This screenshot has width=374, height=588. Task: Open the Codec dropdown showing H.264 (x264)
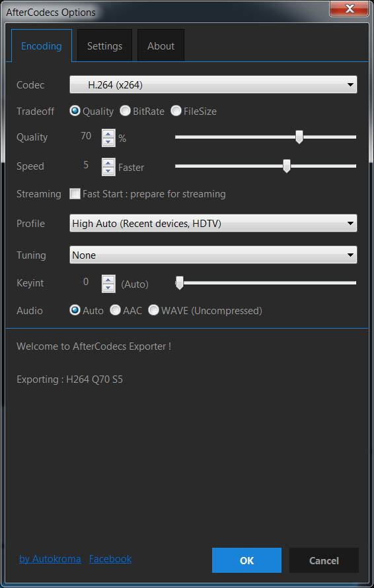[x=213, y=84]
